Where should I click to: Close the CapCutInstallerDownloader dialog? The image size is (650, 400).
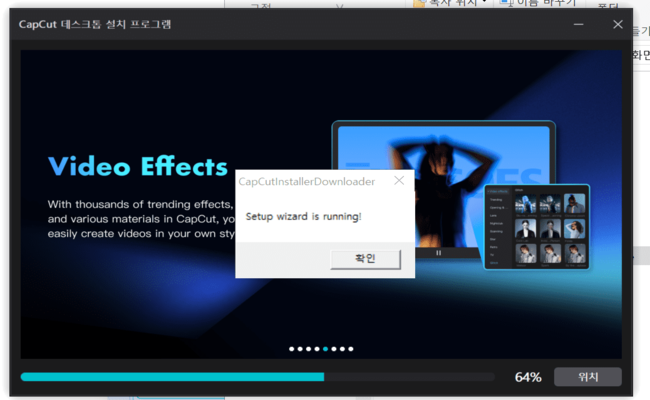[399, 181]
